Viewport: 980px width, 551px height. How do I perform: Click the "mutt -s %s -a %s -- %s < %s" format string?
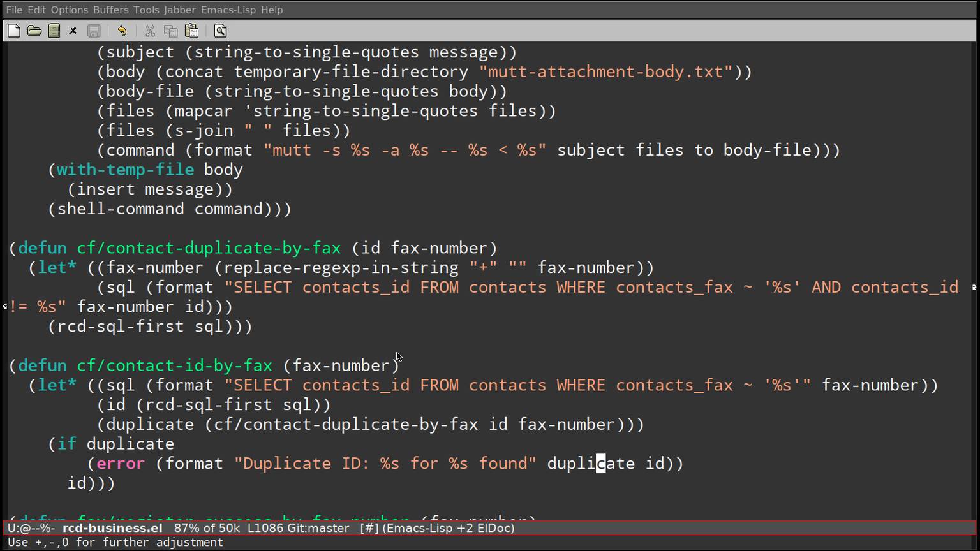[x=405, y=151]
